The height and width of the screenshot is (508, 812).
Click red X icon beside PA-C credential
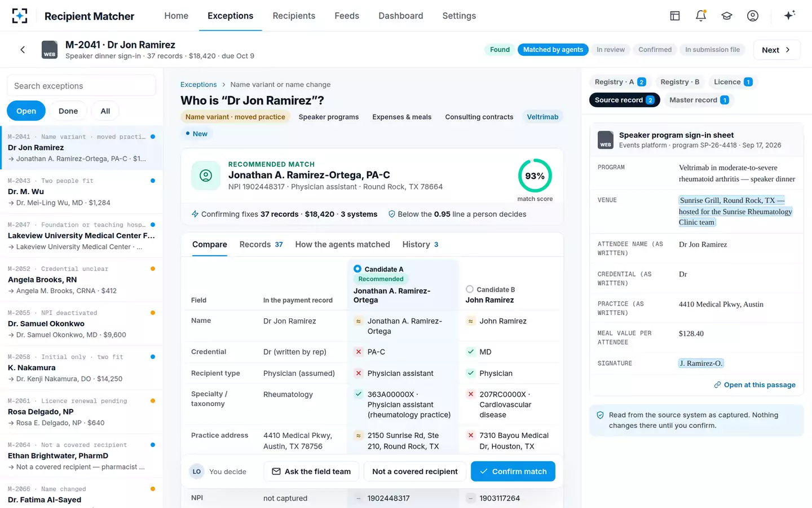358,352
